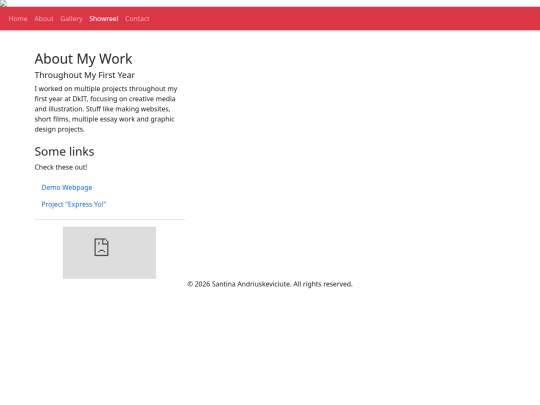Open the Contact page link
This screenshot has width=540, height=405.
(137, 19)
